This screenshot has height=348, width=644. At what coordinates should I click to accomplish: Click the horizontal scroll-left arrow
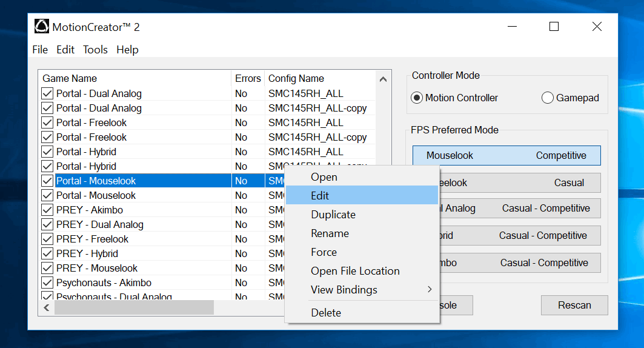pos(47,308)
